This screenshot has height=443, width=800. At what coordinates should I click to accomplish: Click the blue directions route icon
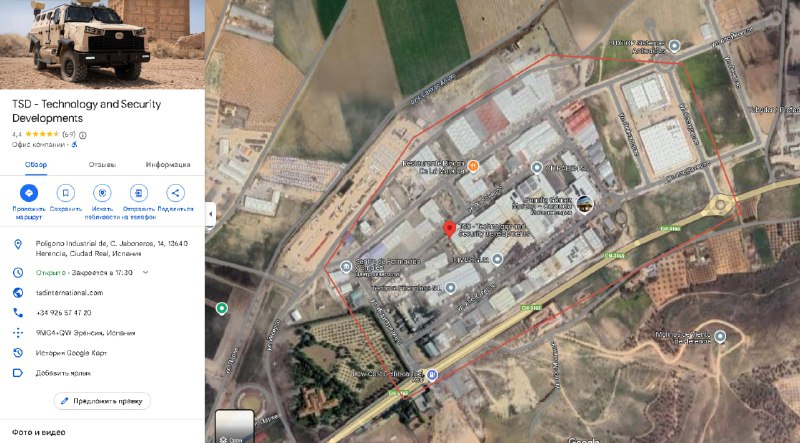pos(29,193)
